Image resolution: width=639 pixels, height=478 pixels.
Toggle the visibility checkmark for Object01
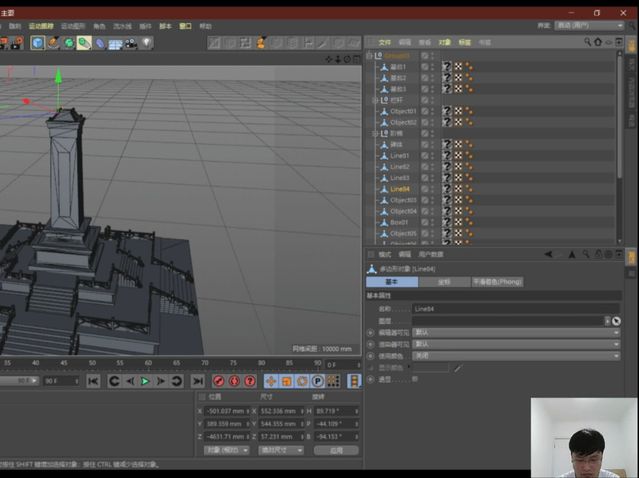click(x=425, y=111)
